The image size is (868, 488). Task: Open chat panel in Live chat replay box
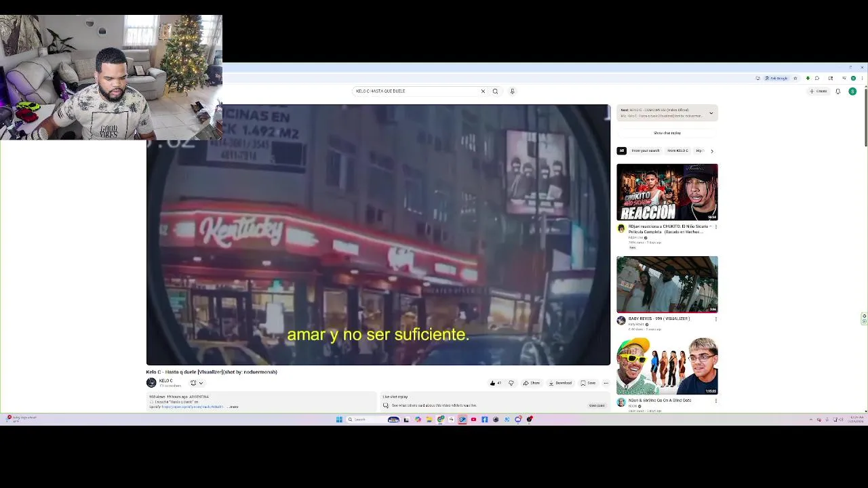click(x=597, y=405)
